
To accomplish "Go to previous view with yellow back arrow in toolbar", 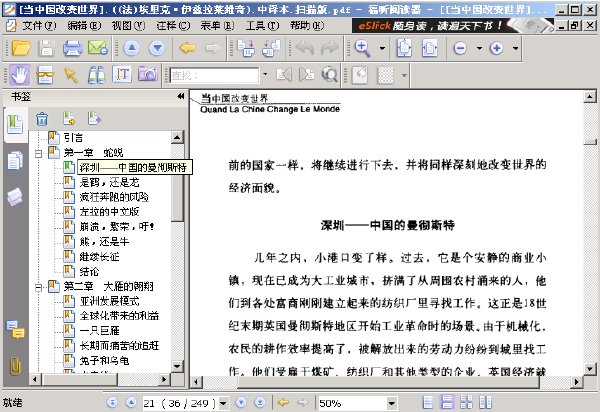I will pos(188,48).
